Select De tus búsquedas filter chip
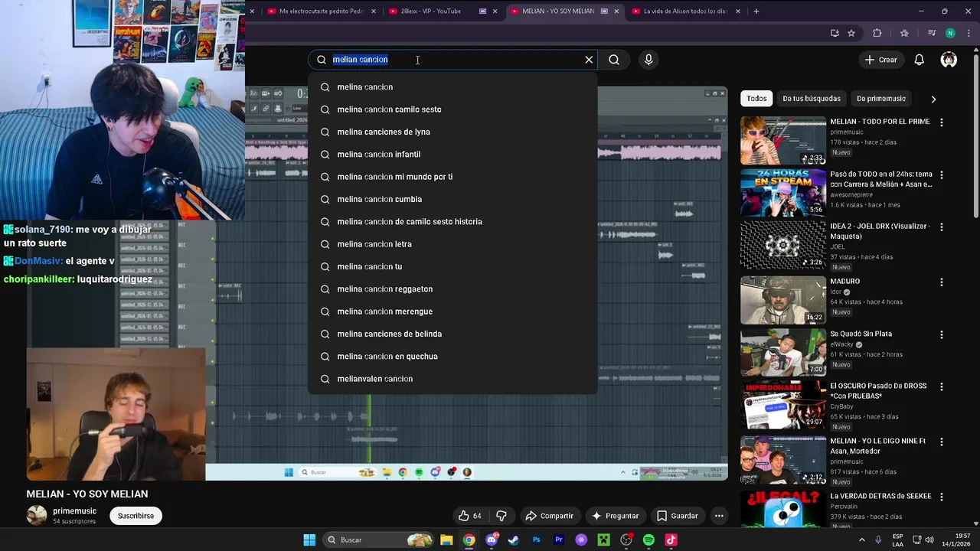Screen dimensions: 980x551 click(812, 99)
